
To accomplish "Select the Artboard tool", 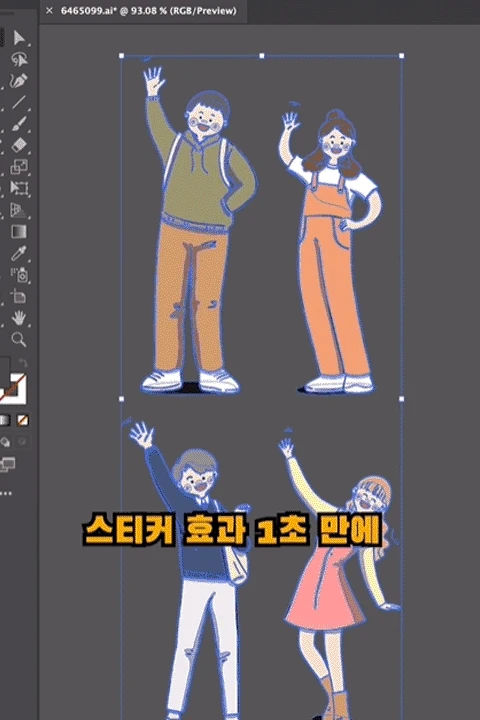I will pyautogui.click(x=19, y=296).
